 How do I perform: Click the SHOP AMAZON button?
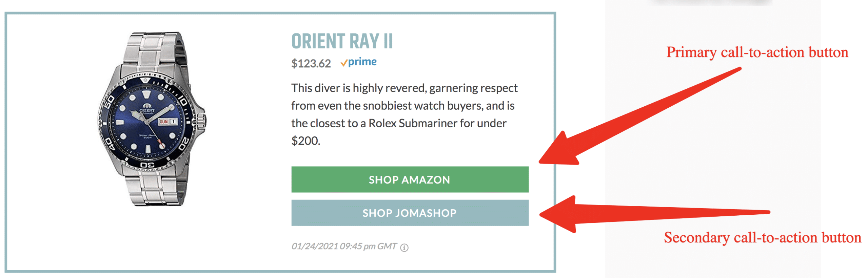(x=410, y=179)
